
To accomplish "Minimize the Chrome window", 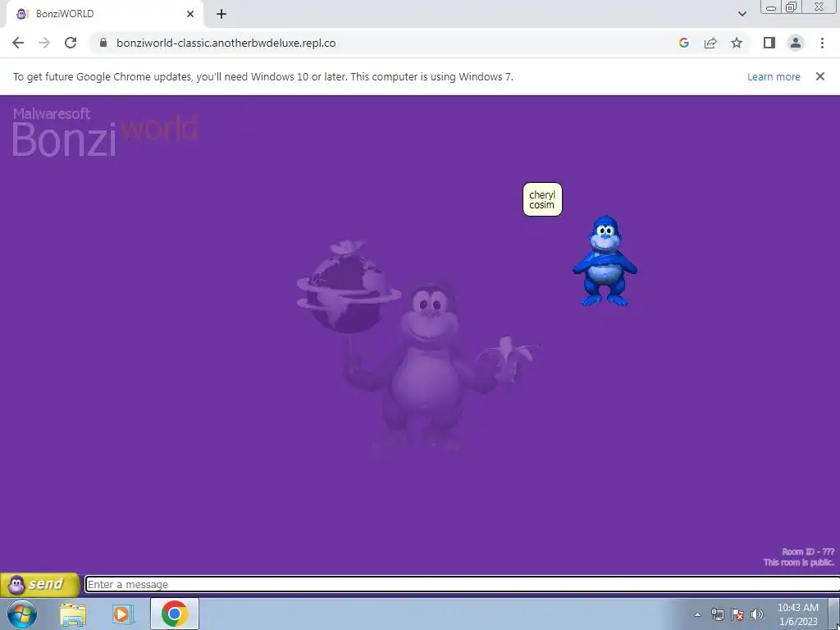I will (x=771, y=7).
